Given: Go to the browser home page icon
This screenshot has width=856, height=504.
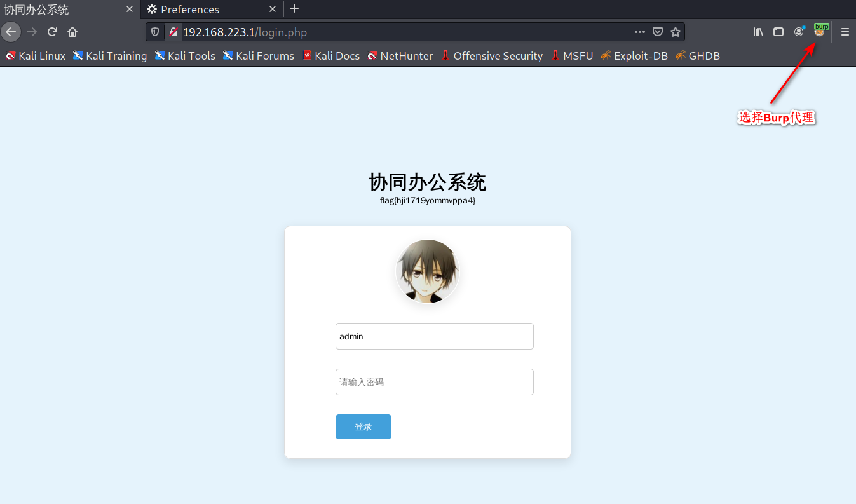Looking at the screenshot, I should coord(72,32).
